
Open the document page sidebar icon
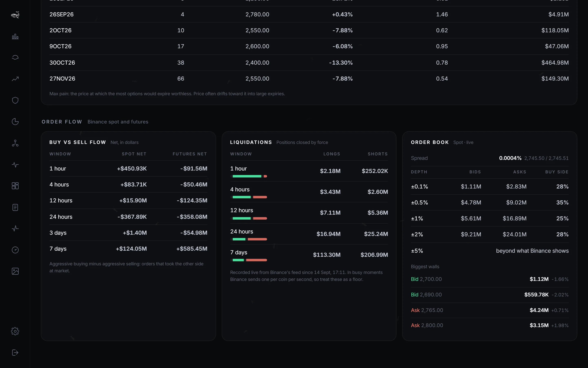[x=15, y=207]
